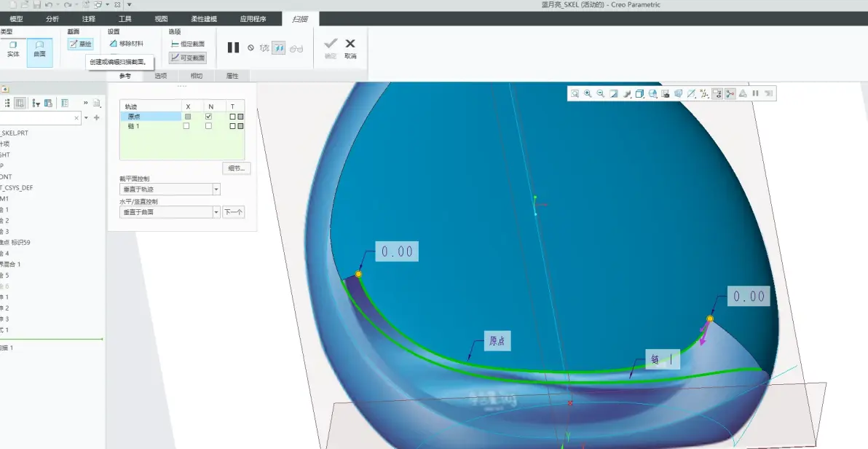Image resolution: width=868 pixels, height=449 pixels.
Task: Toggle the N checkbox for 原点 trajectory
Action: [x=209, y=117]
